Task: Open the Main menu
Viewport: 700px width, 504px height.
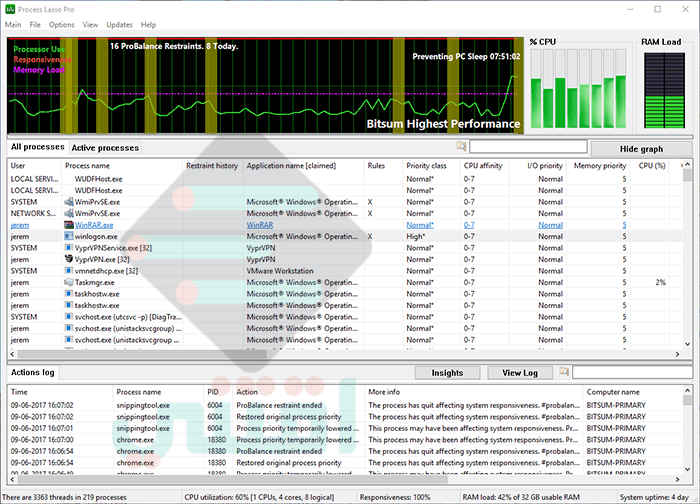Action: click(x=13, y=25)
